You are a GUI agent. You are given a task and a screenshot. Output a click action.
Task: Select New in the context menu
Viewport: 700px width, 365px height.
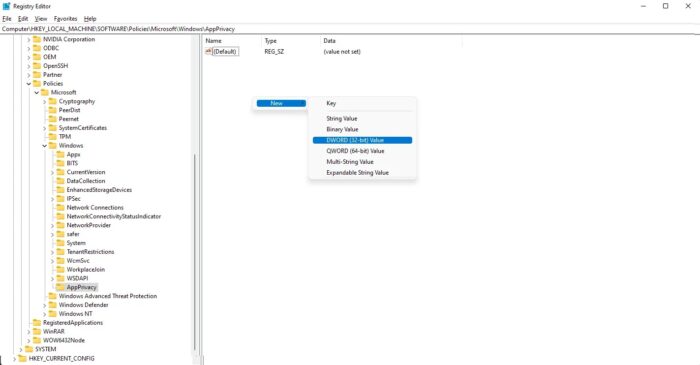(x=281, y=103)
